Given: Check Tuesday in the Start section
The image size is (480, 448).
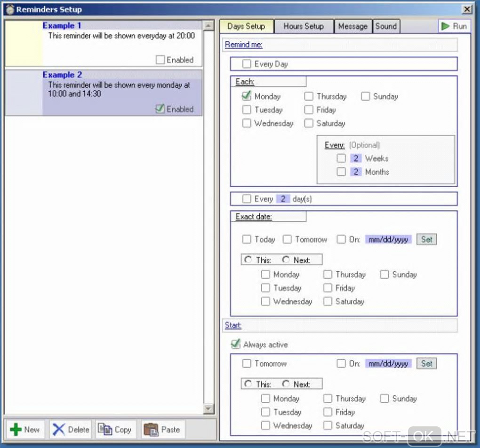Looking at the screenshot, I should [265, 412].
